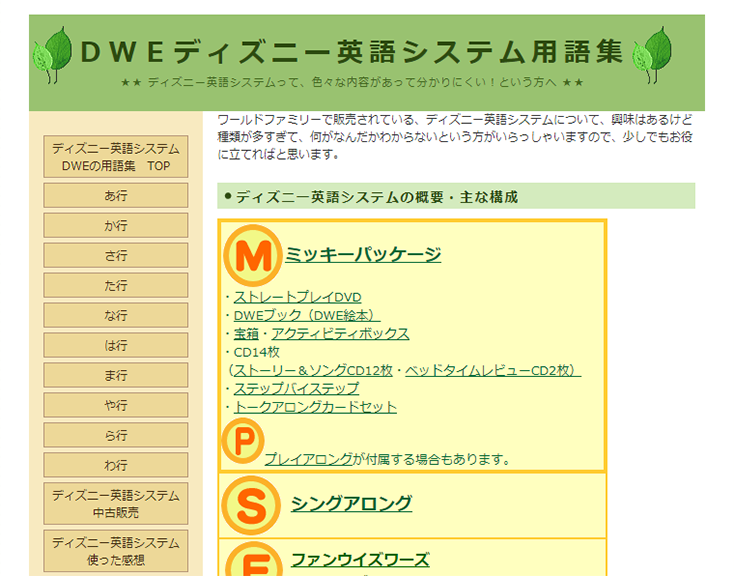
Task: Open the や行 glossary section
Action: pyautogui.click(x=116, y=405)
